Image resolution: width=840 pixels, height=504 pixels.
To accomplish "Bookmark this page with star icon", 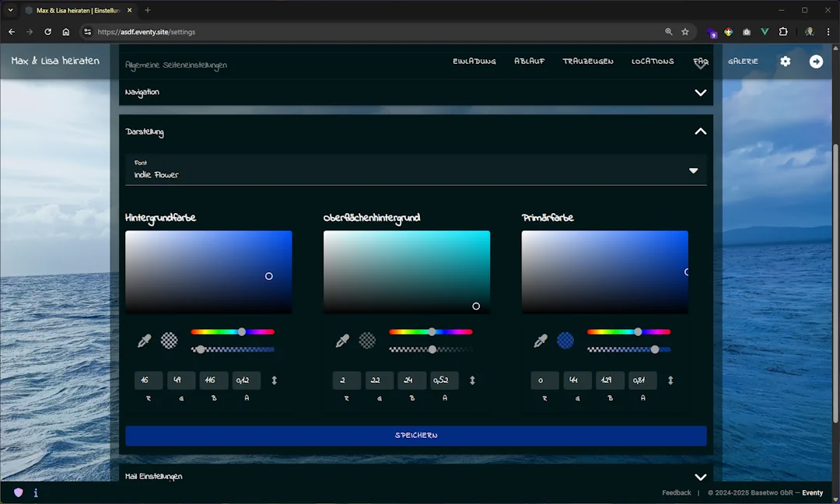I will click(x=685, y=32).
